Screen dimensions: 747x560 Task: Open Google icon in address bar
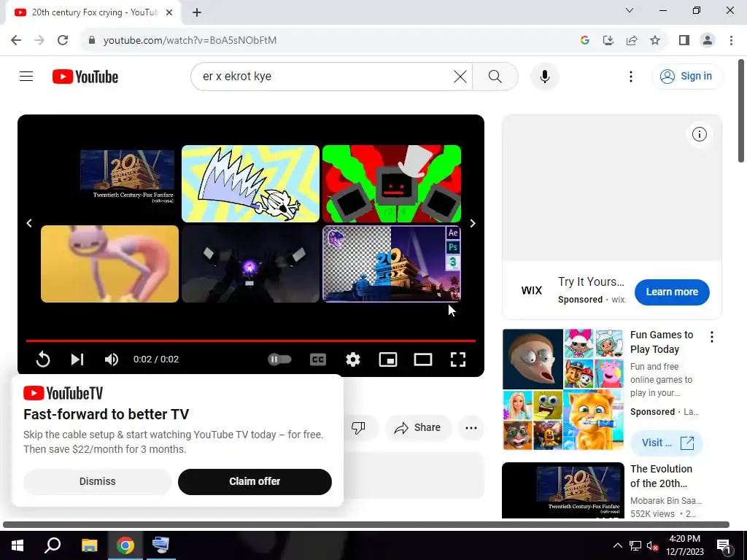click(585, 40)
